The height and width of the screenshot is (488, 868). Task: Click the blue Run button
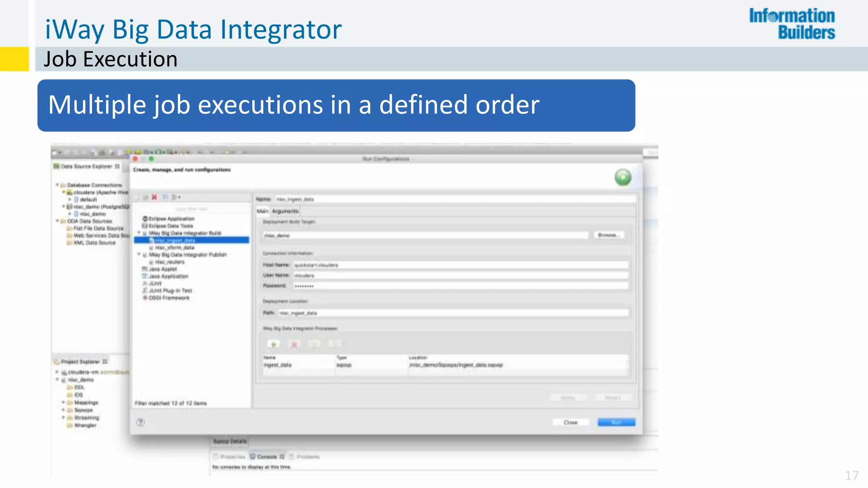pos(616,422)
